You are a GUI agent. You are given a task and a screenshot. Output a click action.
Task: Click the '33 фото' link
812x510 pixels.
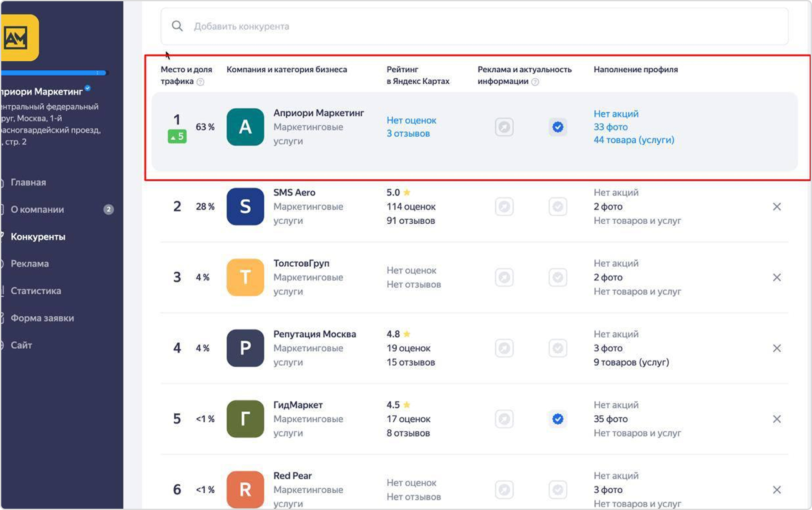click(x=611, y=127)
